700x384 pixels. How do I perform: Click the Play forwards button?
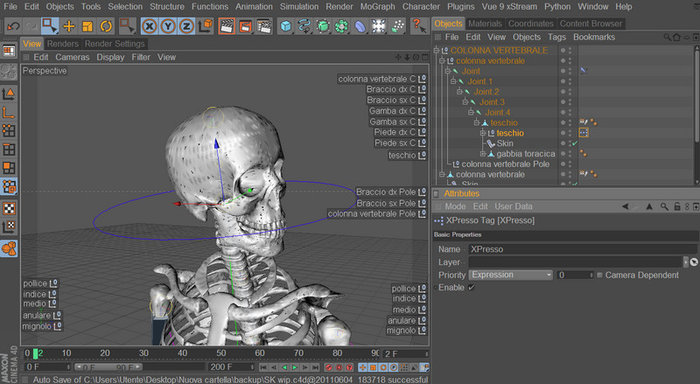pos(295,367)
